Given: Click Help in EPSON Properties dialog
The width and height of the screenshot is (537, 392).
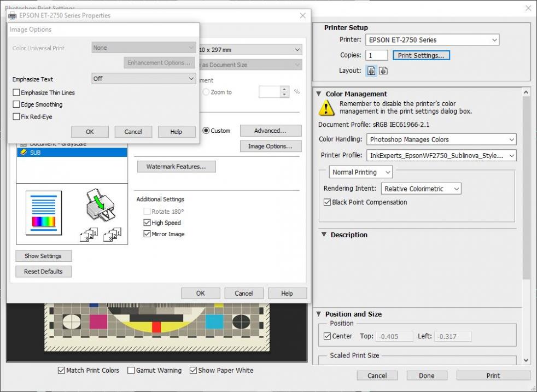Looking at the screenshot, I should pyautogui.click(x=287, y=293).
